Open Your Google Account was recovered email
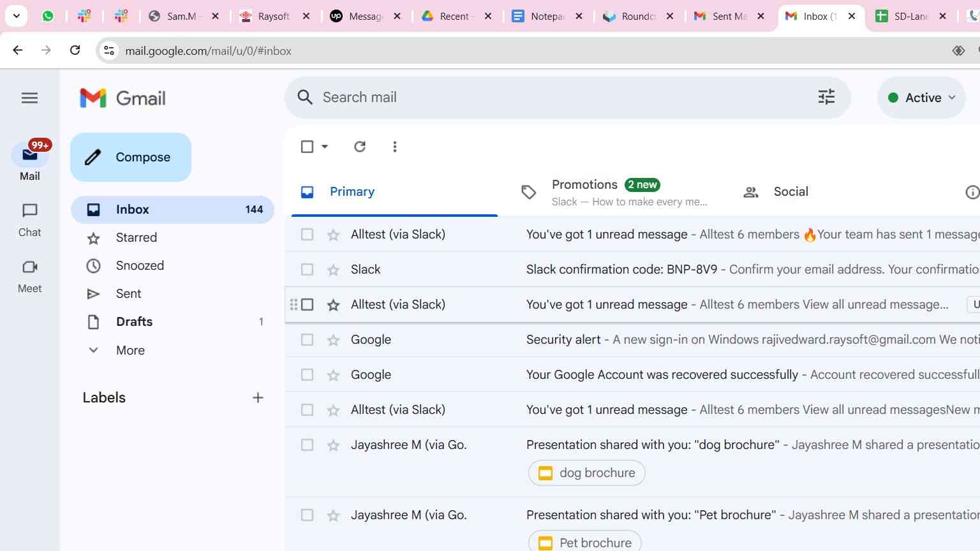 click(632, 375)
